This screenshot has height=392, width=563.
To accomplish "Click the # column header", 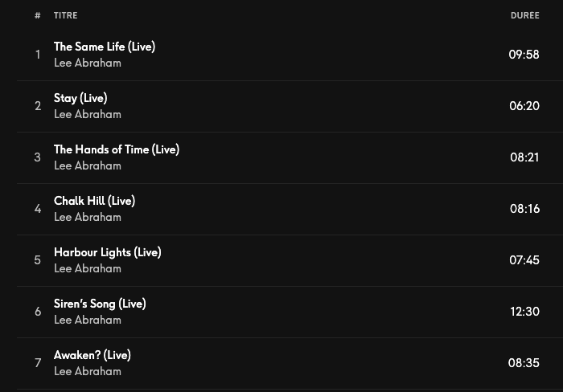I will click(37, 15).
